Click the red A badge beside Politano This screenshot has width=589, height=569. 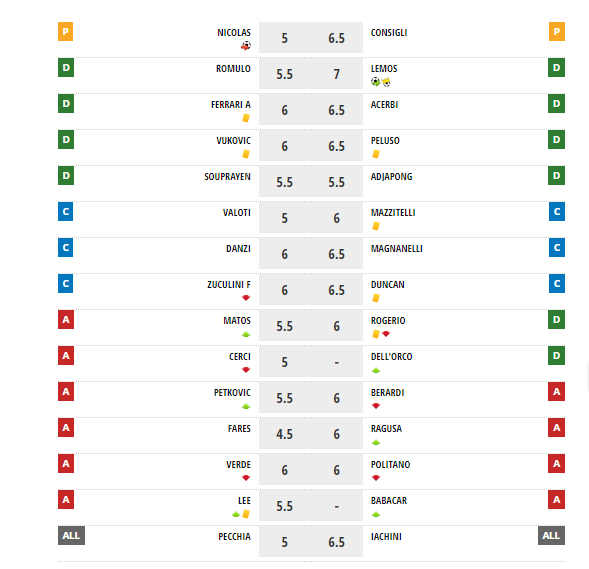556,463
